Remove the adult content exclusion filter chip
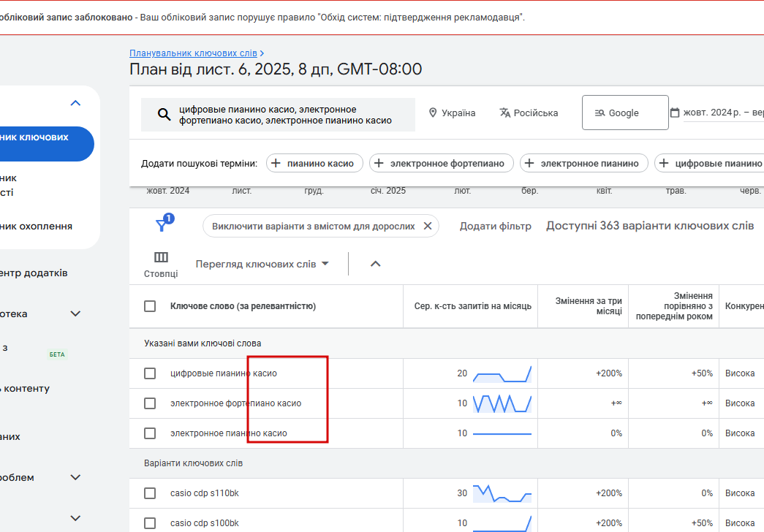Image resolution: width=764 pixels, height=532 pixels. click(428, 226)
